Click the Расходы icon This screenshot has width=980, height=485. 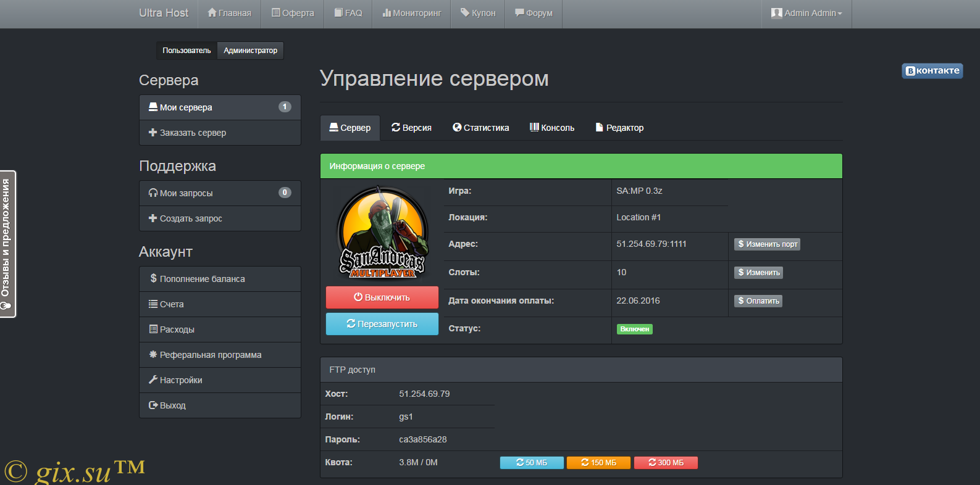point(153,330)
